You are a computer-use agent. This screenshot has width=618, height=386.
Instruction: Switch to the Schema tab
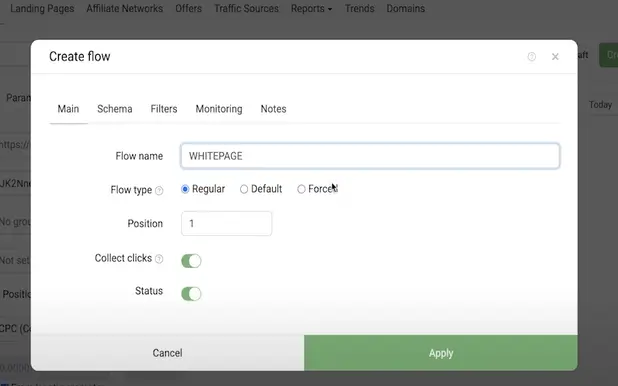(x=115, y=109)
